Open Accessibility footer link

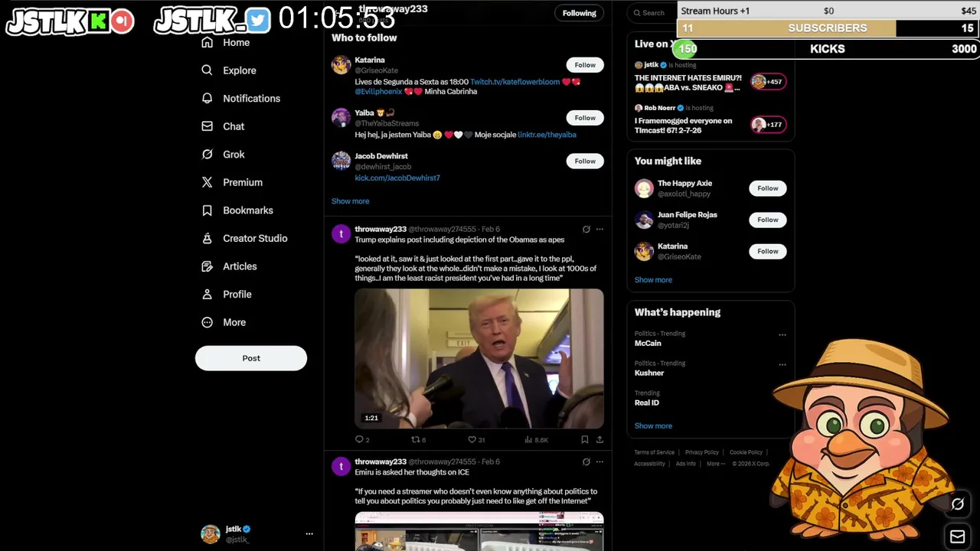tap(649, 464)
